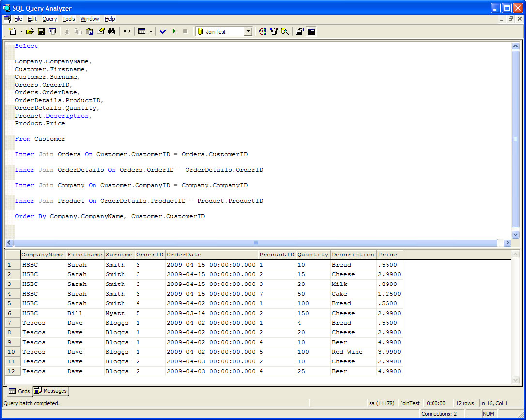The width and height of the screenshot is (526, 420).
Task: Switch to the Messages tab
Action: coord(51,391)
